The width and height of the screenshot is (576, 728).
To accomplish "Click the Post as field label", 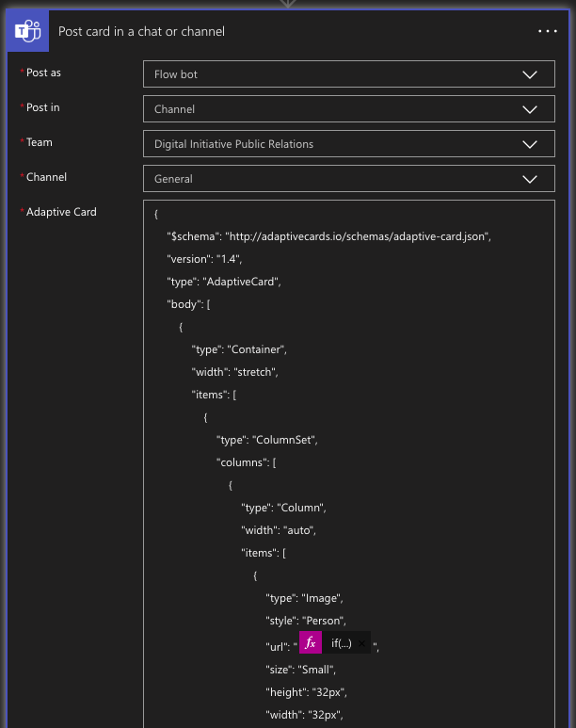I will point(43,73).
